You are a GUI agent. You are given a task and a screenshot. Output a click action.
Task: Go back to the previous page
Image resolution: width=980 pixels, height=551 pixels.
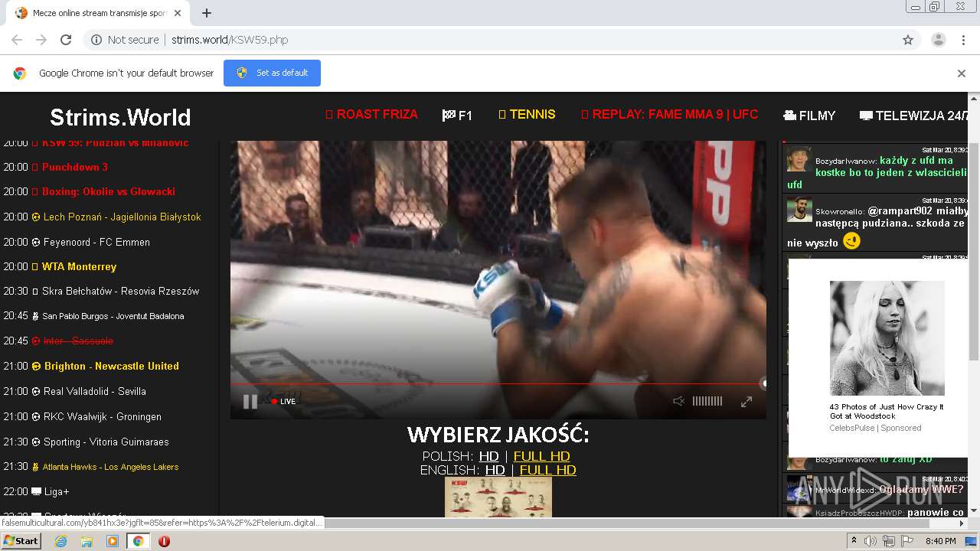[17, 40]
